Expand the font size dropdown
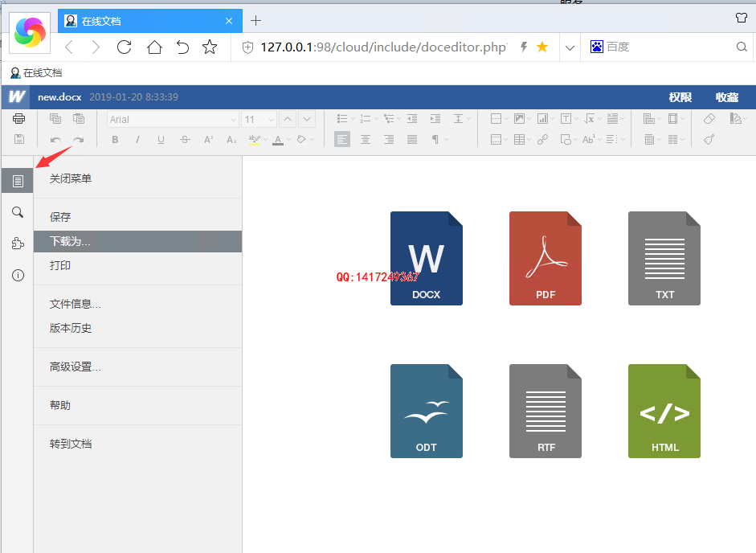756x553 pixels. [x=270, y=119]
